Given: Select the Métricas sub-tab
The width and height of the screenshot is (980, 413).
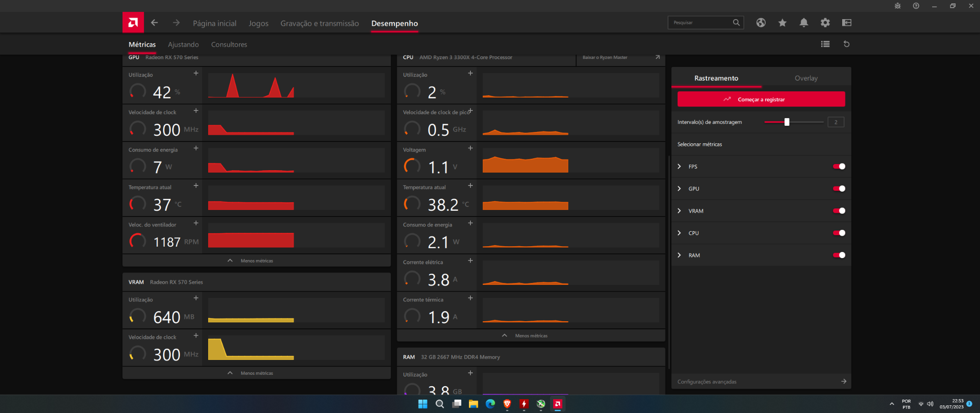Looking at the screenshot, I should [142, 44].
